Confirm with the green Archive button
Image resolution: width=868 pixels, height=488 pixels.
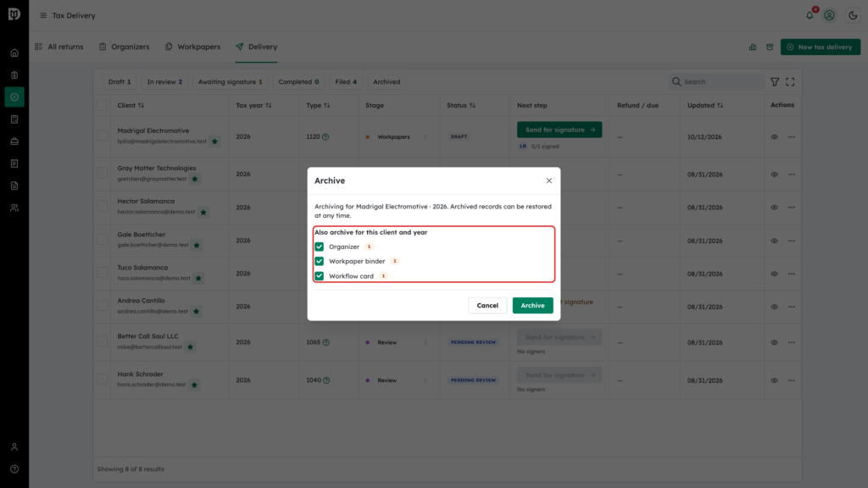[x=532, y=305]
